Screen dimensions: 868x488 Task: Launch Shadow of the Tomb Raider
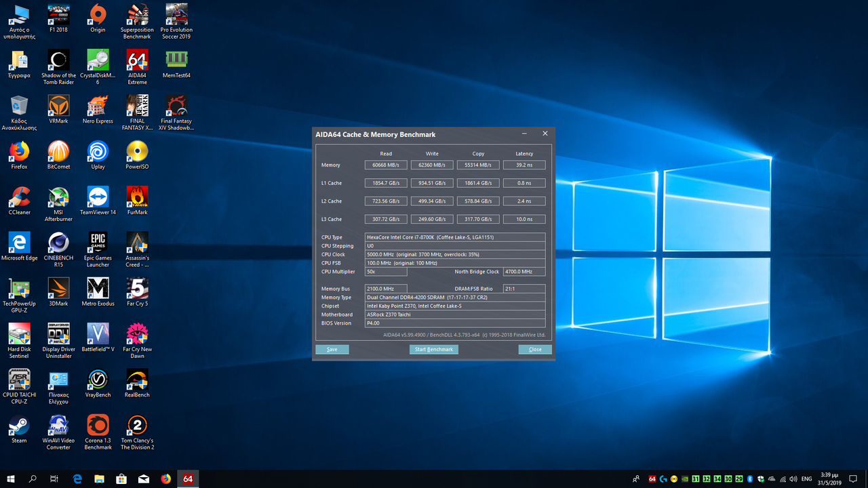coord(58,67)
